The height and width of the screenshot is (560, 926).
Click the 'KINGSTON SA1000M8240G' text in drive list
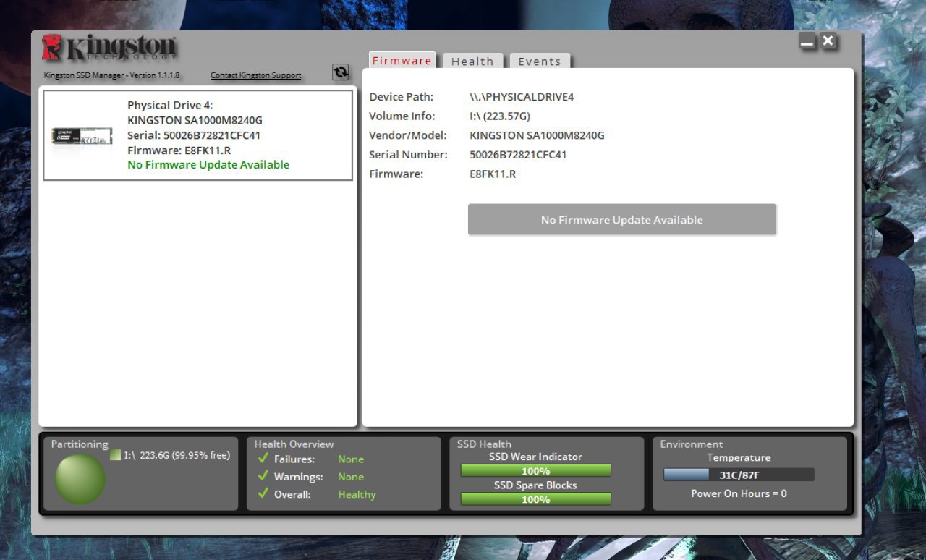[195, 120]
